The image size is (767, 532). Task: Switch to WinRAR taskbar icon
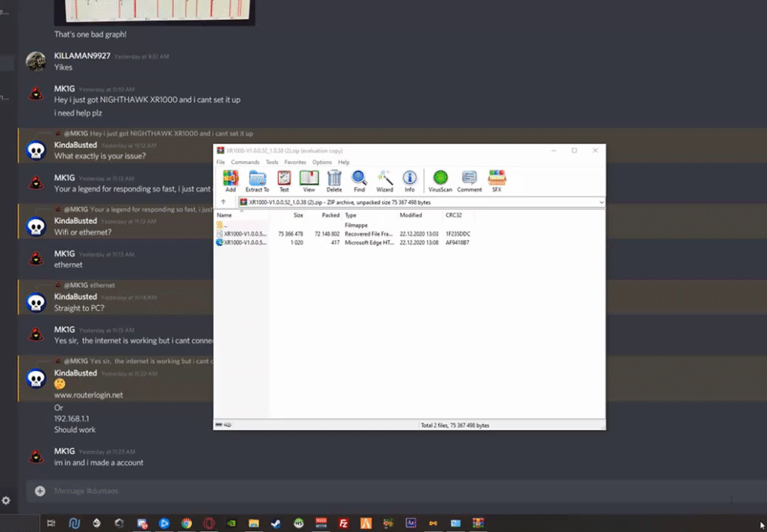click(x=478, y=524)
